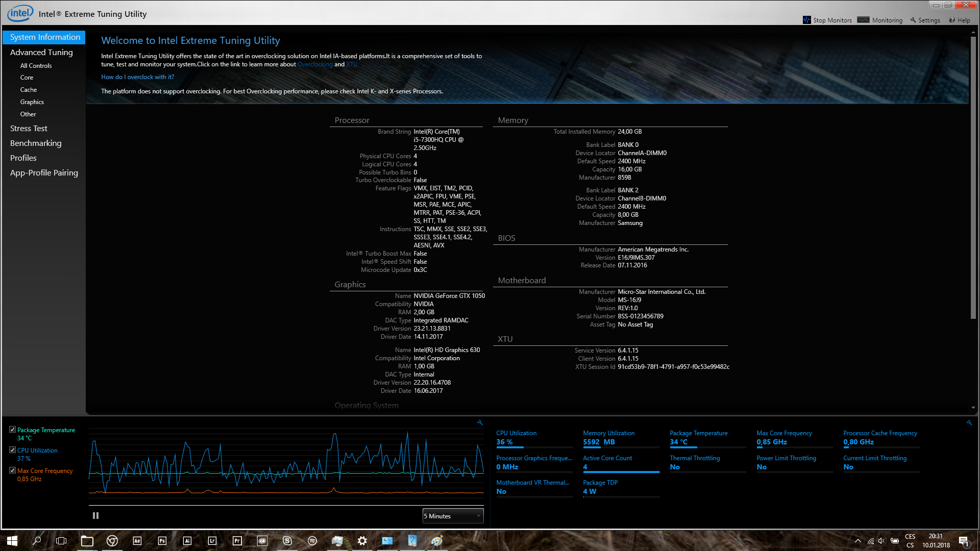
Task: Go to the Stress Test section
Action: (29, 129)
